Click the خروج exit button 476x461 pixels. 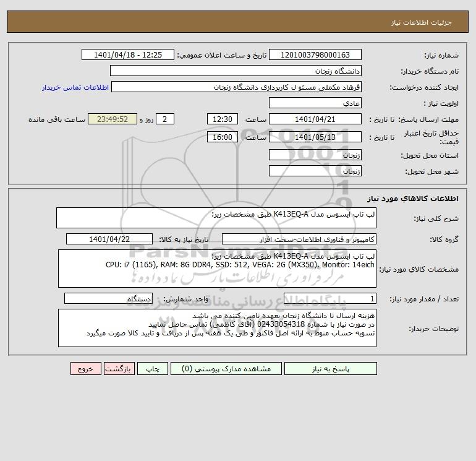pos(85,369)
